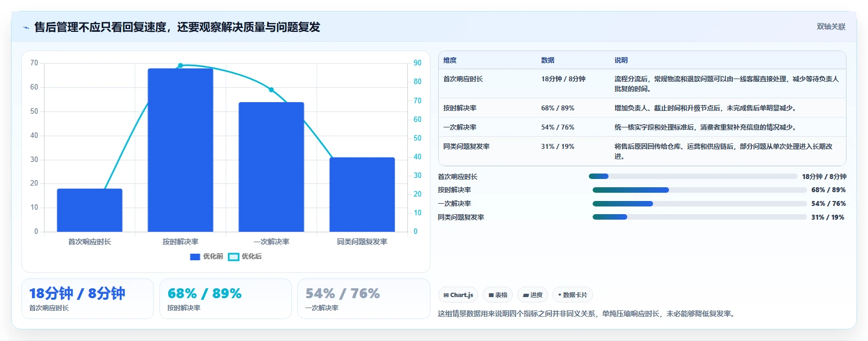Click the 首次响应时长 label left of progress bar
This screenshot has height=341, width=868.
coord(457,177)
